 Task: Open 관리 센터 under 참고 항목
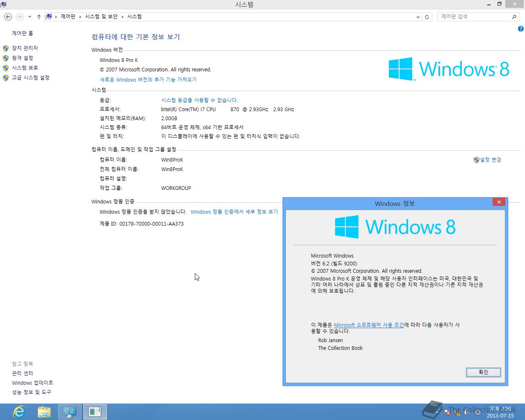[x=23, y=373]
